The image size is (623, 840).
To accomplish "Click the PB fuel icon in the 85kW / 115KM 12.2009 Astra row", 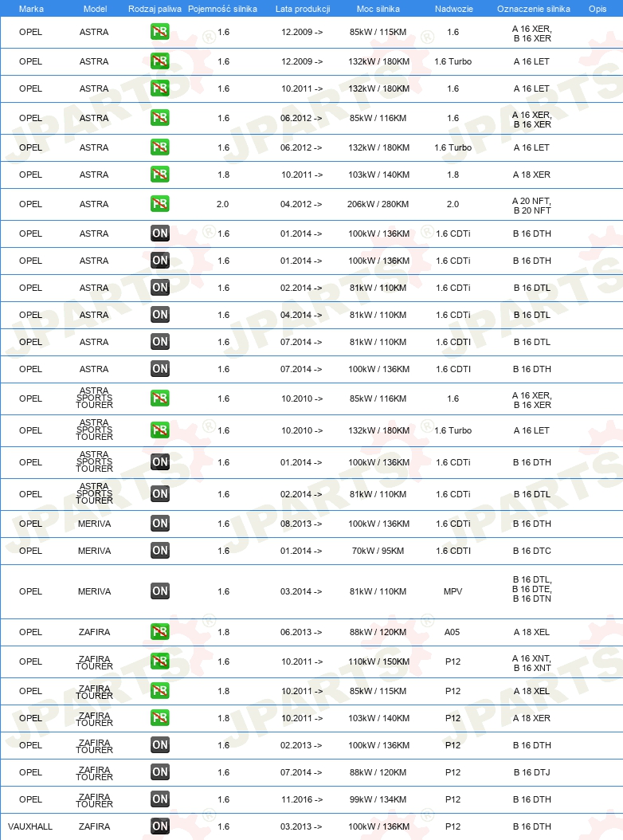I will coord(159,32).
